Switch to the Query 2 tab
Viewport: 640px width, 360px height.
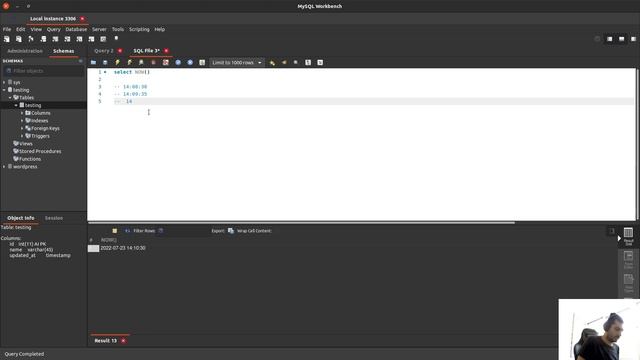click(x=104, y=51)
